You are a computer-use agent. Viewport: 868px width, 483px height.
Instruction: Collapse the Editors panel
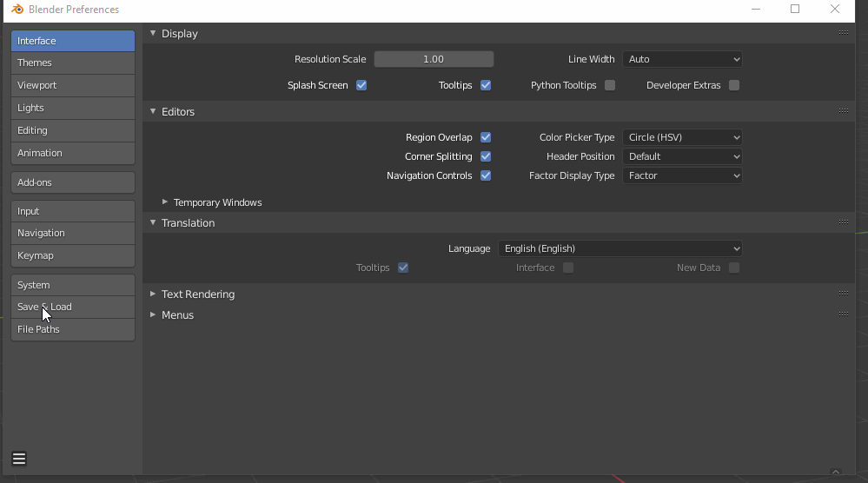tap(153, 111)
